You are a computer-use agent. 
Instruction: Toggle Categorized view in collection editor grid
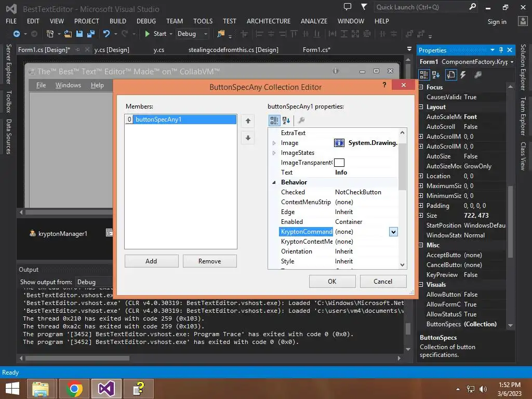[274, 120]
